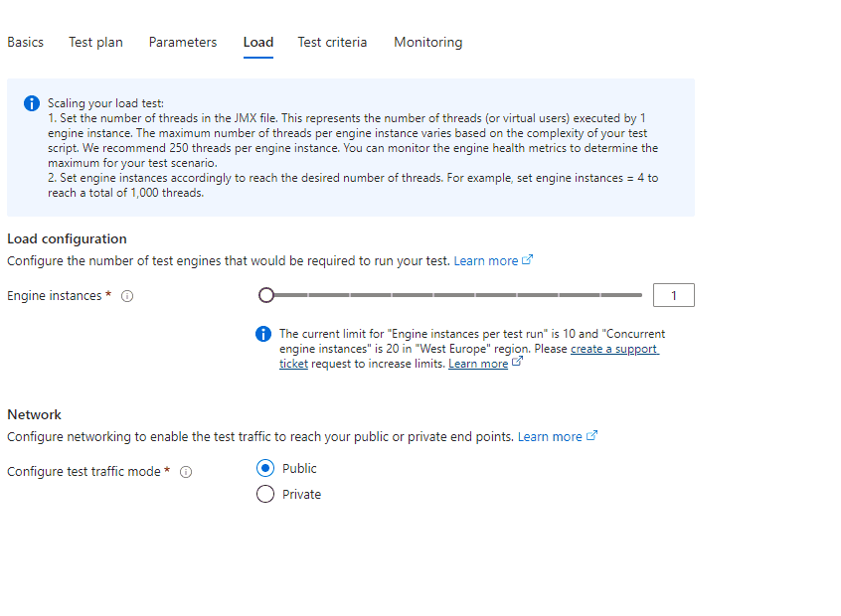The height and width of the screenshot is (616, 841).
Task: Select the Private traffic mode radio button
Action: point(265,494)
